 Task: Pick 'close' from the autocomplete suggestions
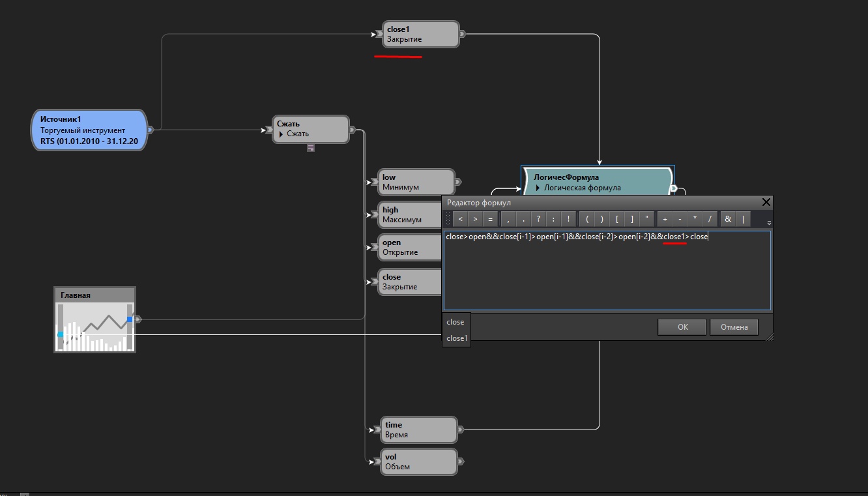[456, 322]
